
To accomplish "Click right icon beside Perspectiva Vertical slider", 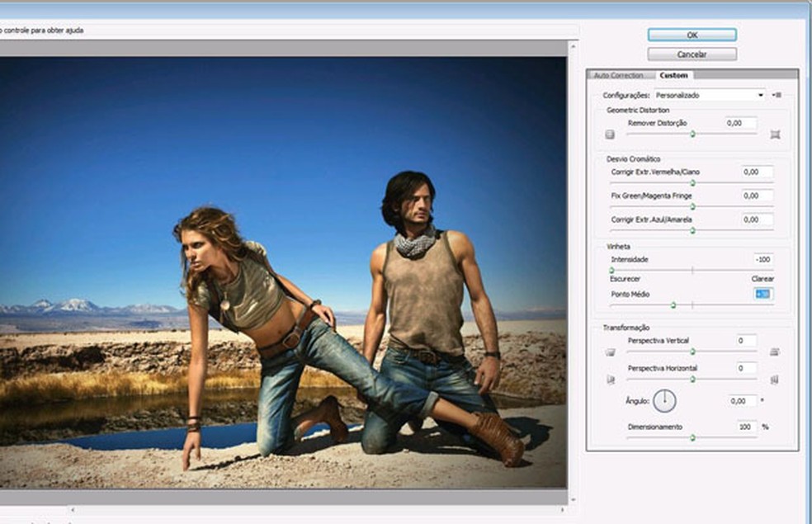I will (x=775, y=352).
